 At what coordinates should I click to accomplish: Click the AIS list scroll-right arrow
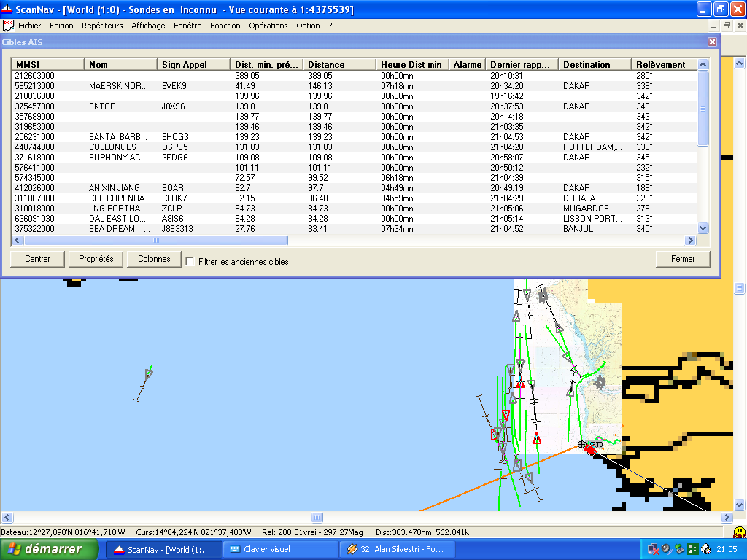tap(690, 241)
